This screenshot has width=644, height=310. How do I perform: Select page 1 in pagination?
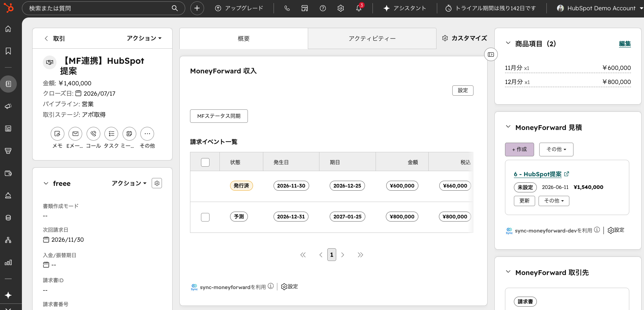pyautogui.click(x=331, y=255)
